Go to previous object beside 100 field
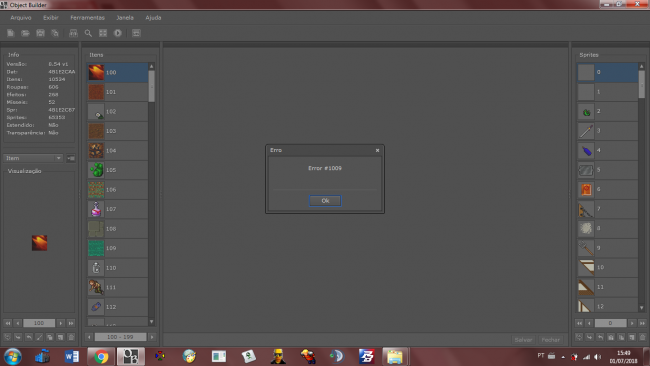The image size is (650, 366). (17, 323)
